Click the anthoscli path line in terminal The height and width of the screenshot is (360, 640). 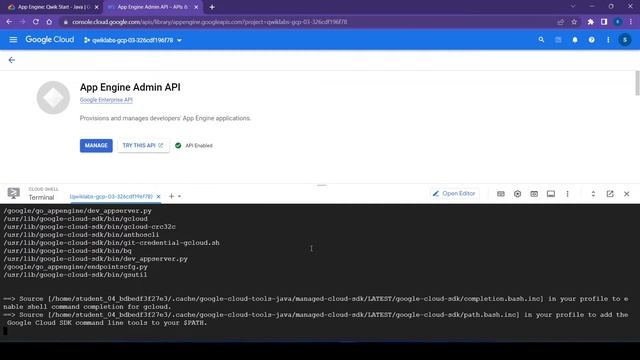pyautogui.click(x=81, y=235)
